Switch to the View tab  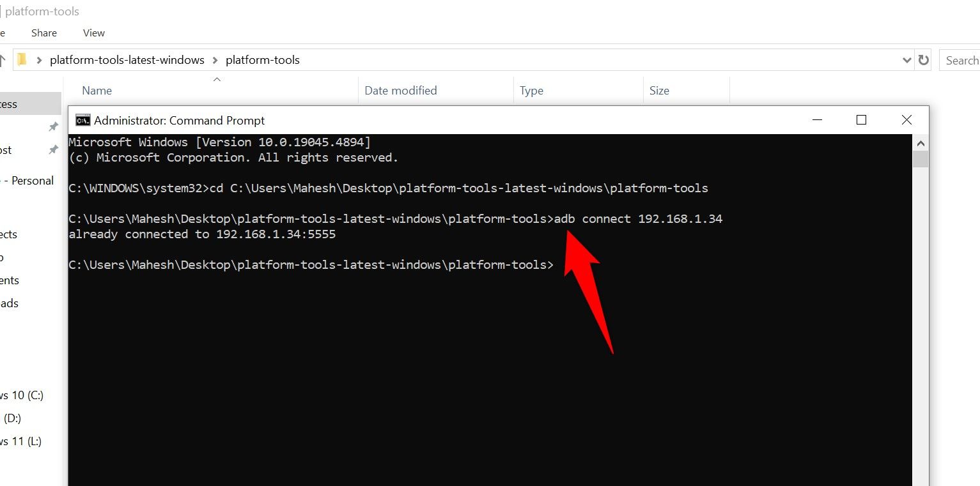tap(93, 33)
